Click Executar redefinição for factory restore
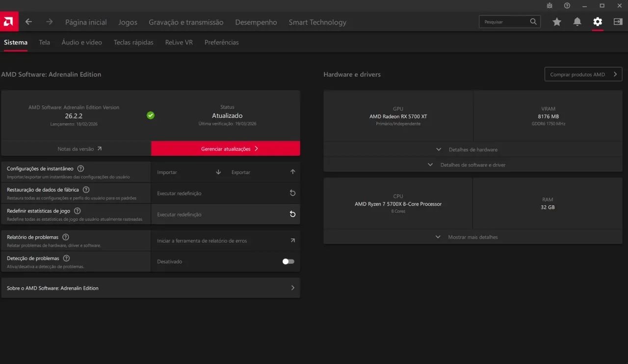628x364 pixels. click(226, 193)
